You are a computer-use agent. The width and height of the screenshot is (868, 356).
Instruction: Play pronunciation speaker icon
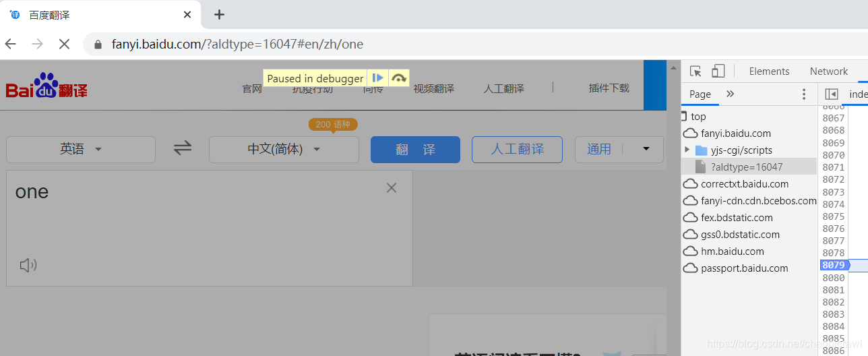click(28, 266)
